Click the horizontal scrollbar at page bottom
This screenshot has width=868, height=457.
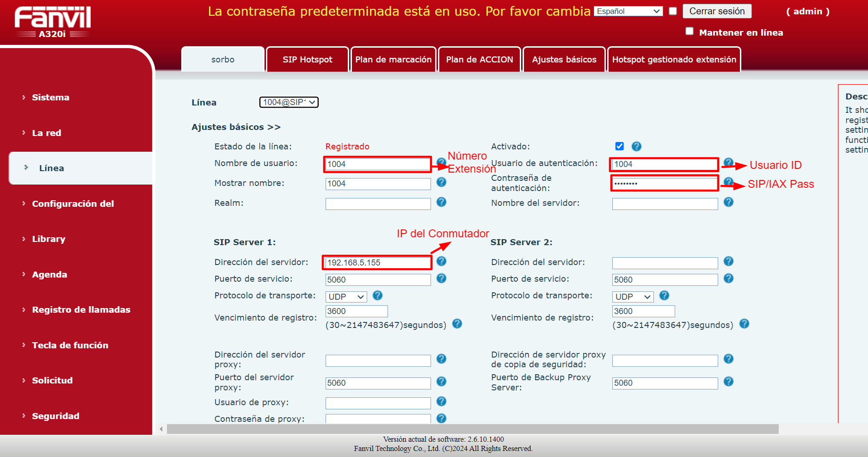coord(473,429)
